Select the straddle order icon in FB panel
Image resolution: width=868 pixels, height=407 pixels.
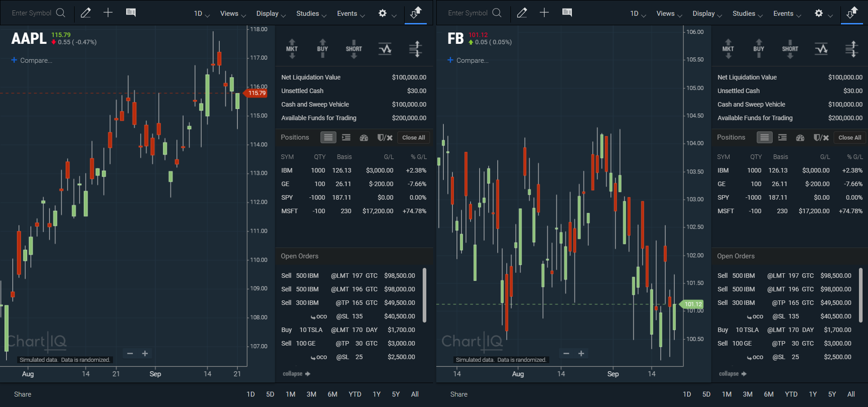click(821, 49)
